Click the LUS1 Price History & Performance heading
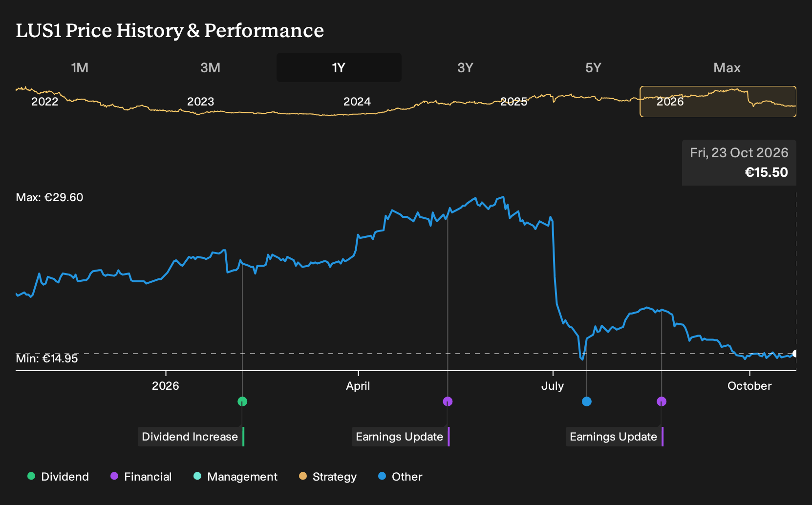Viewport: 812px width, 505px height. (170, 30)
